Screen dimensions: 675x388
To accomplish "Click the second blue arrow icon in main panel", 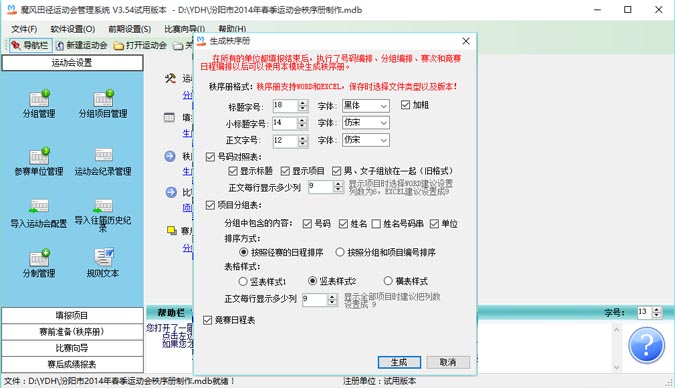I will pos(171,192).
